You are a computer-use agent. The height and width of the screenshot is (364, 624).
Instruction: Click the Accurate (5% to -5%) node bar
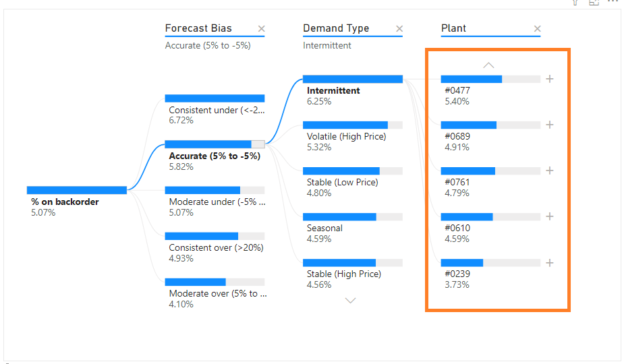215,144
